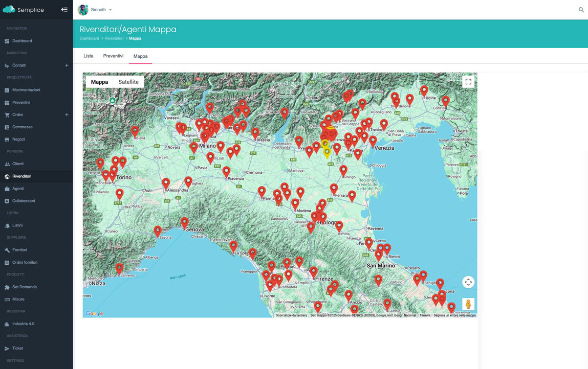Click the Ordini shopping cart icon
This screenshot has height=369, width=588.
7,115
